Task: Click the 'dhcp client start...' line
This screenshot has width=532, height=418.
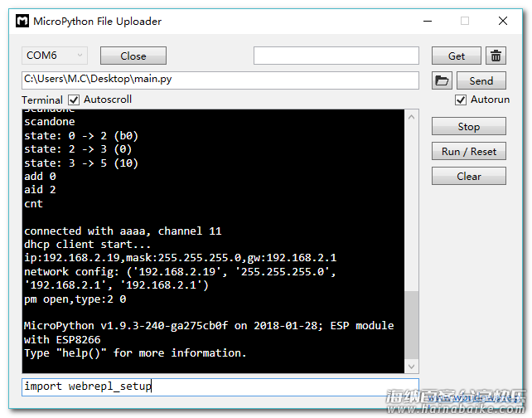Action: tap(87, 245)
